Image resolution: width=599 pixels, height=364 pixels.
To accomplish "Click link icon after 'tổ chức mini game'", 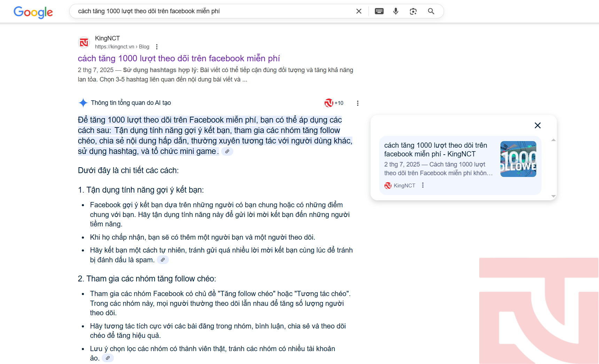I will click(x=227, y=152).
